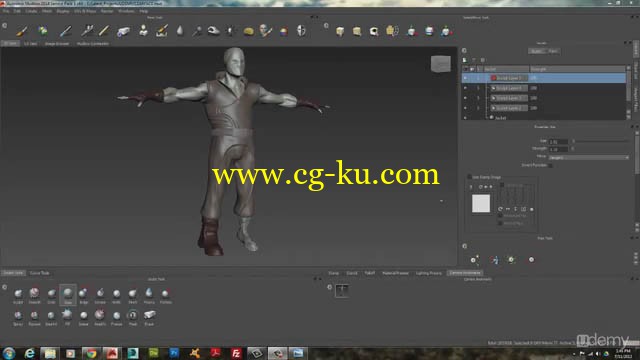Image resolution: width=640 pixels, height=360 pixels.
Task: Switch to the UV View tab
Action: click(30, 43)
